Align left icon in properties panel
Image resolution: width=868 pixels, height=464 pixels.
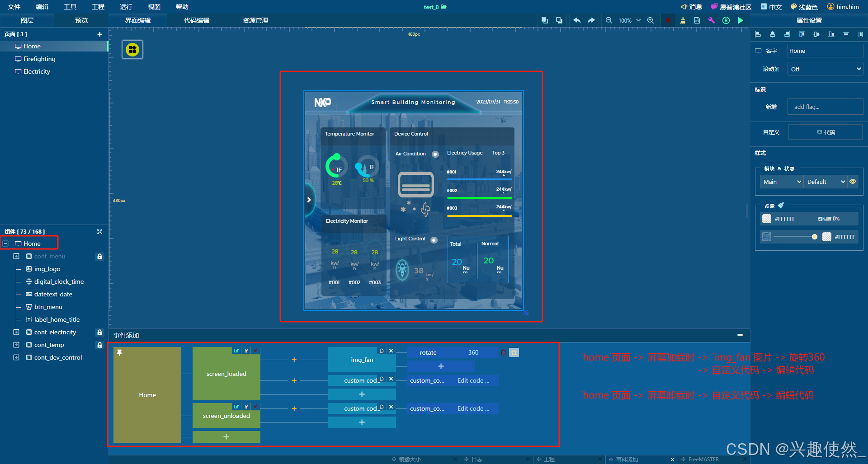(758, 34)
